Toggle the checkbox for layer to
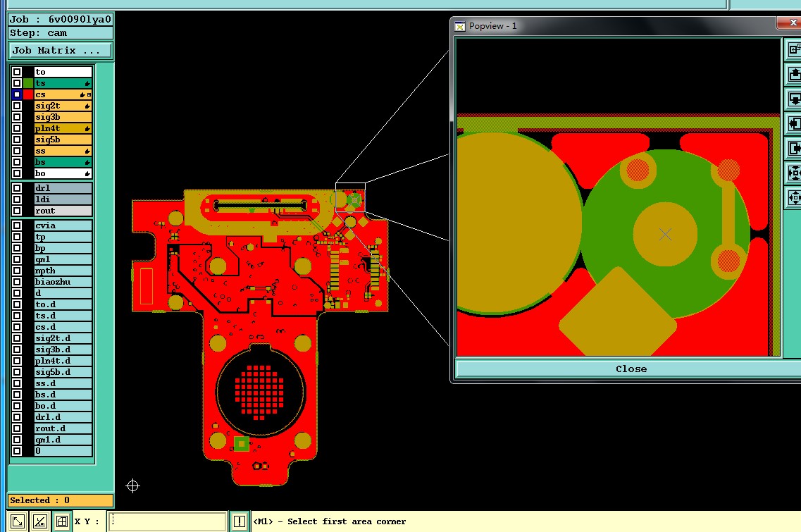 (17, 72)
